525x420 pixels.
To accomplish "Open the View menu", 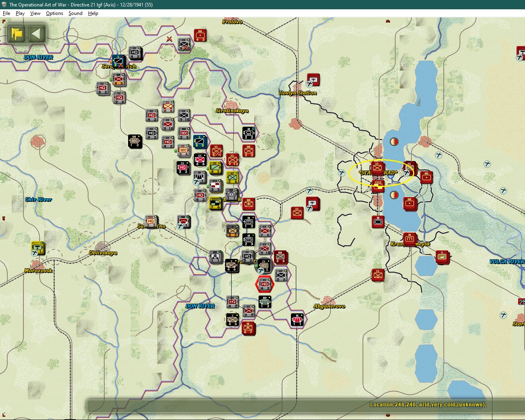I will 35,13.
